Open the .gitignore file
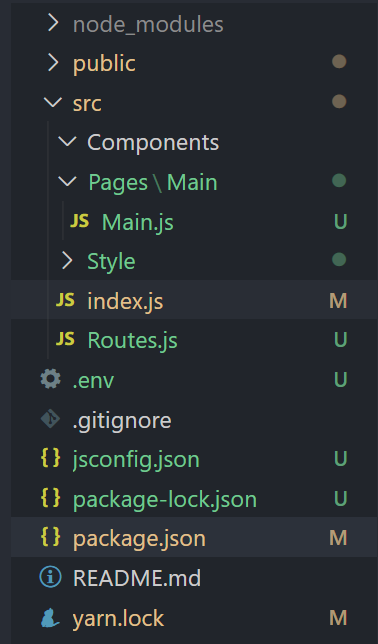Image resolution: width=378 pixels, height=644 pixels. 122,421
